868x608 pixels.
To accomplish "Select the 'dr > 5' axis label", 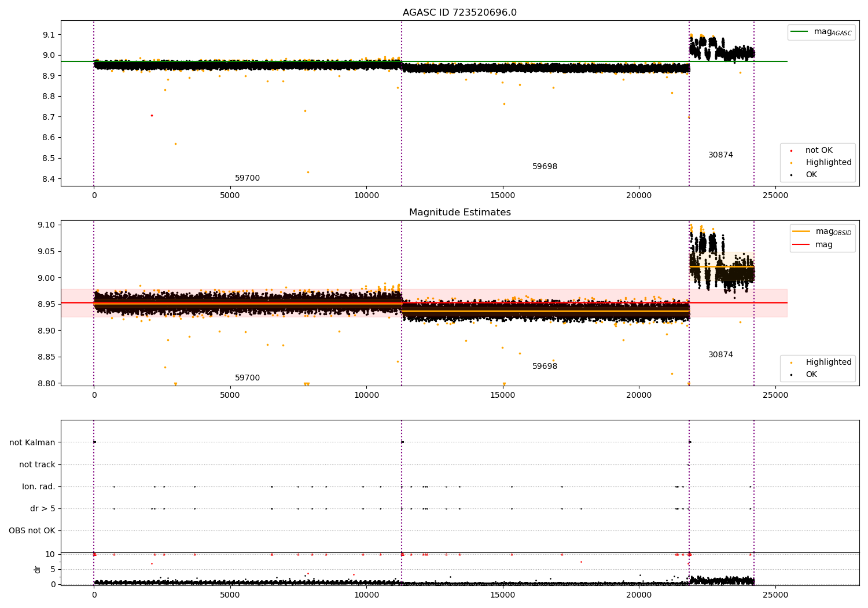I will click(x=43, y=508).
